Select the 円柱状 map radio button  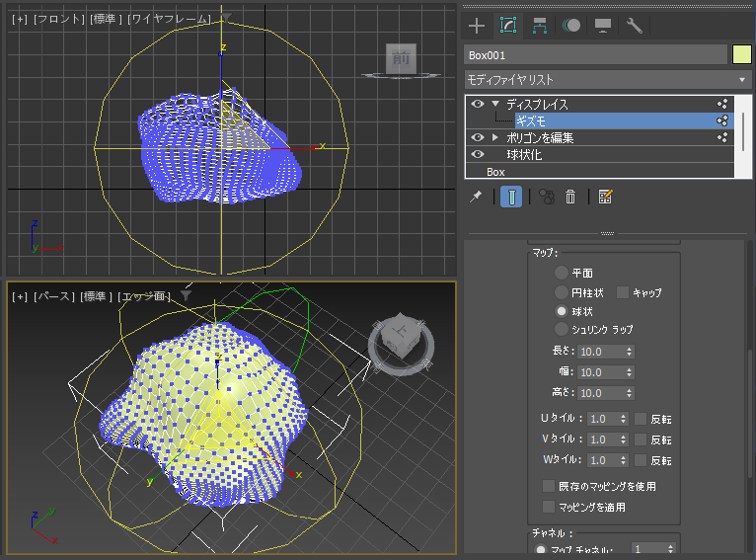tap(562, 292)
